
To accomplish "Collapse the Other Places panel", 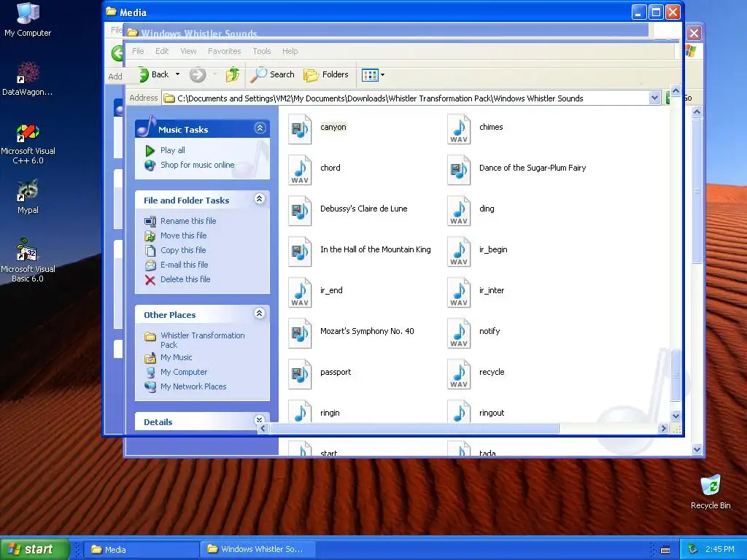I will (x=259, y=314).
